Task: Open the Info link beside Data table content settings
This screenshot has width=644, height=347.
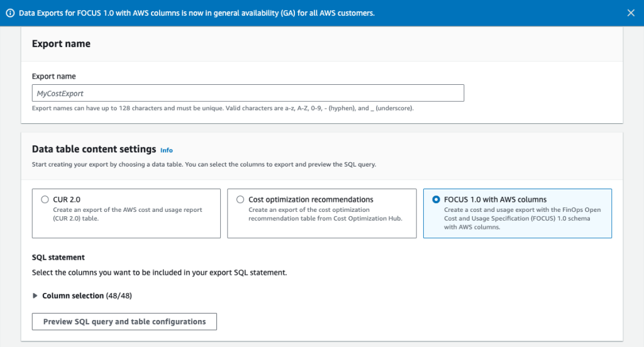Action: click(166, 150)
